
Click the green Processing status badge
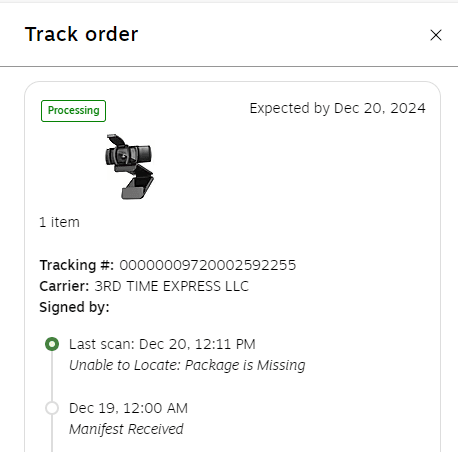pos(73,111)
